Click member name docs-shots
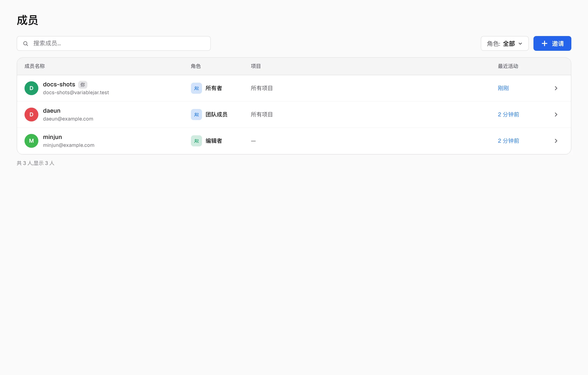The height and width of the screenshot is (375, 588). 59,85
